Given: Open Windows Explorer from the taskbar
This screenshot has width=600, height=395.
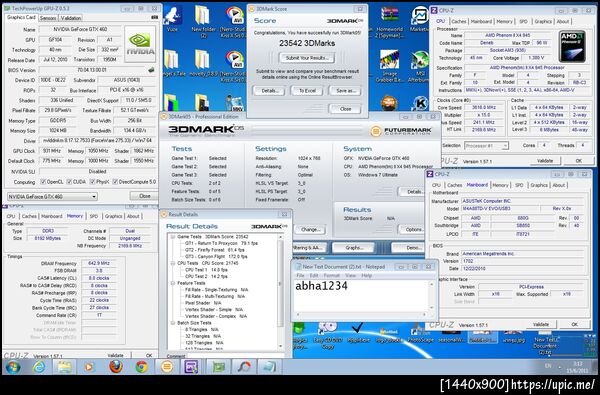Looking at the screenshot, I should 64,367.
